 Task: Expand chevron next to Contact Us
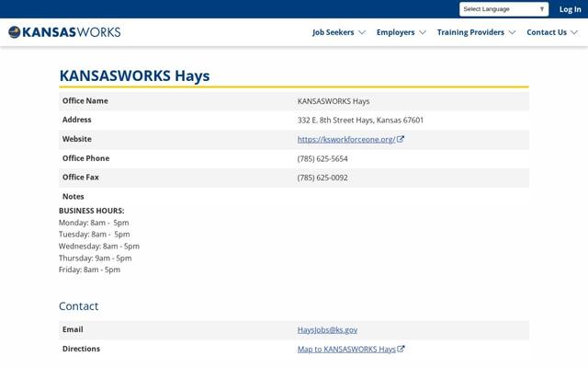click(x=574, y=33)
